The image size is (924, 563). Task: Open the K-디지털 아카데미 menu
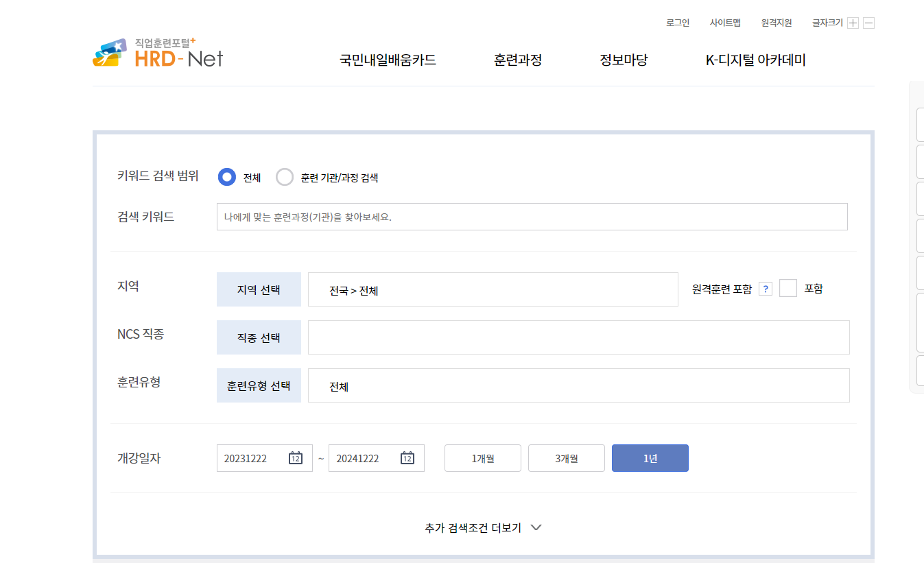pos(756,60)
